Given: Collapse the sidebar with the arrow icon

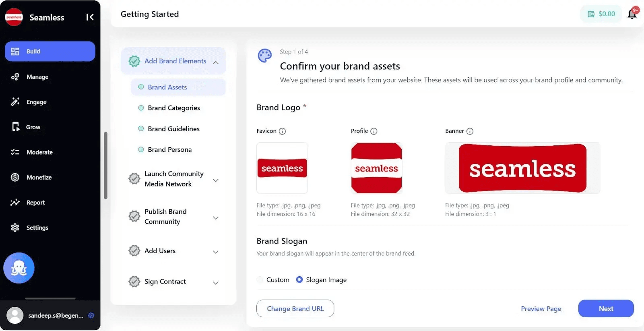Looking at the screenshot, I should [90, 17].
